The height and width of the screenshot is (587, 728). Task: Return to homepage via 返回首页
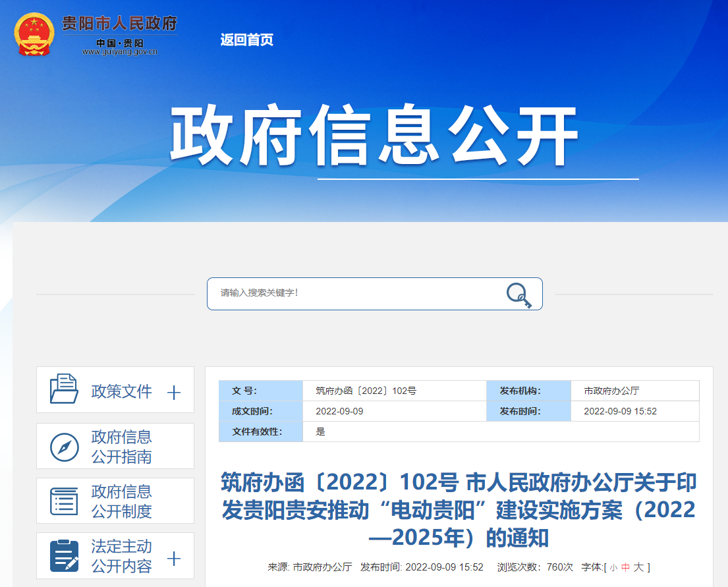[x=246, y=40]
